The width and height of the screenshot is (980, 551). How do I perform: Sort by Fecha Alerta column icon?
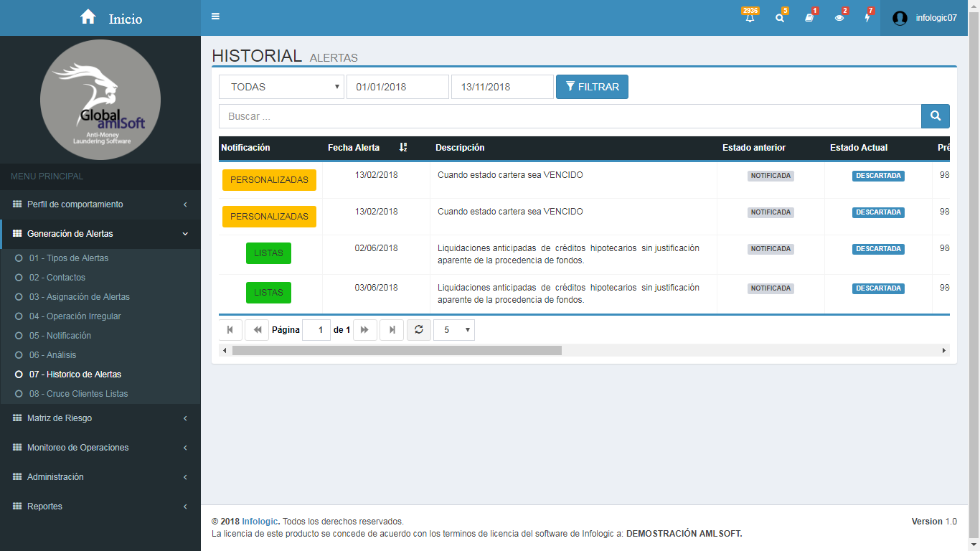(x=403, y=148)
